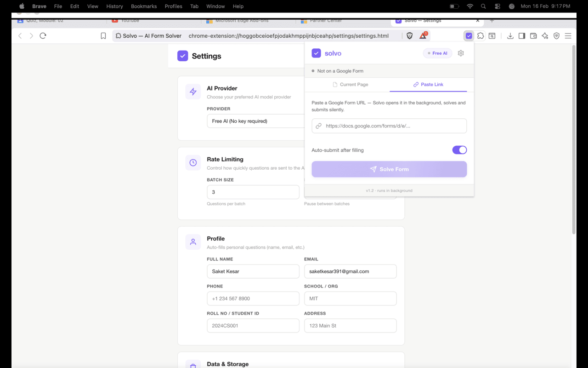Click the Settings page checkmark logo

point(182,56)
